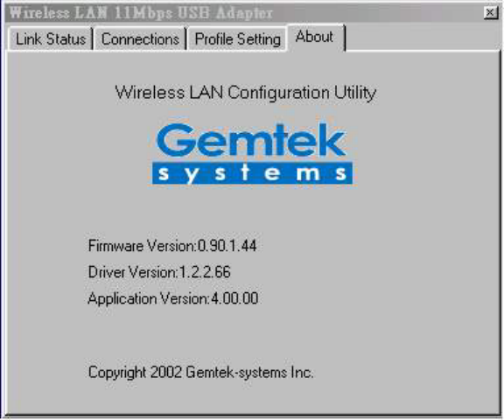504x420 pixels.
Task: Close the Wireless LAN adapter window
Action: pos(490,12)
